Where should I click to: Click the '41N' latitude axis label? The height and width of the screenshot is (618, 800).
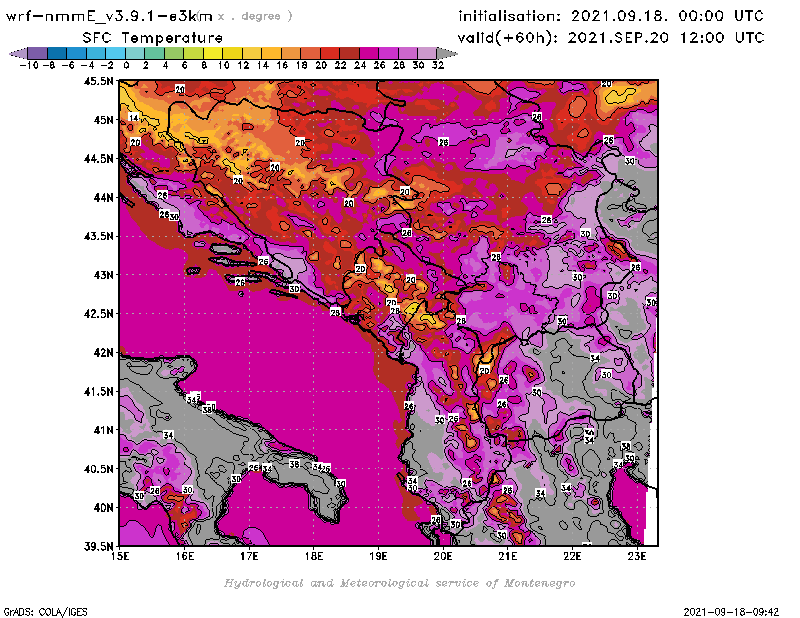(x=103, y=430)
